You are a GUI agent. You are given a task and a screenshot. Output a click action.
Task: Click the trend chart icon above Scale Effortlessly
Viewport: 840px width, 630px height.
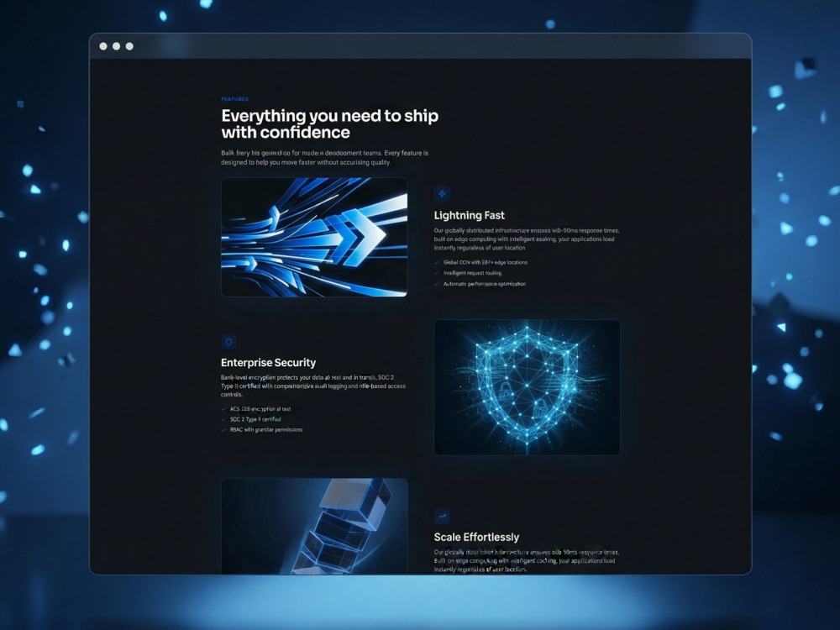click(x=442, y=517)
